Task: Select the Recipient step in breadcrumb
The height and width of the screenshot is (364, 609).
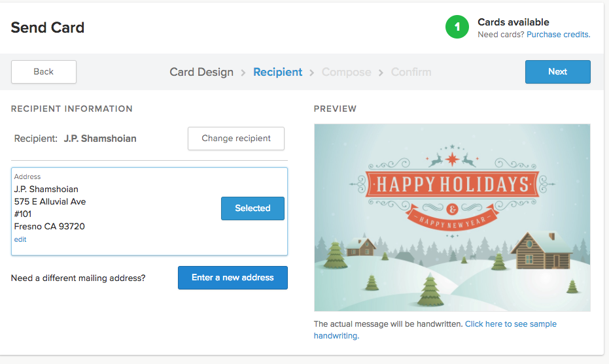Action: 278,72
